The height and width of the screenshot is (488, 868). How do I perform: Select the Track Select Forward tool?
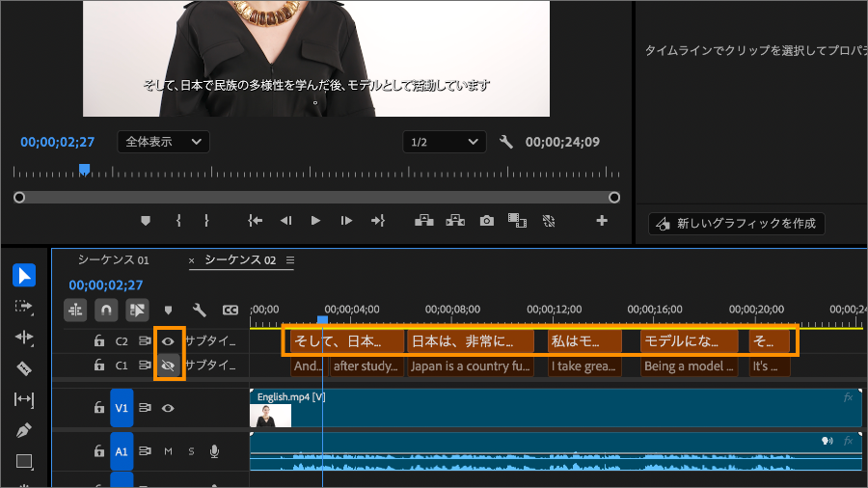pos(24,307)
